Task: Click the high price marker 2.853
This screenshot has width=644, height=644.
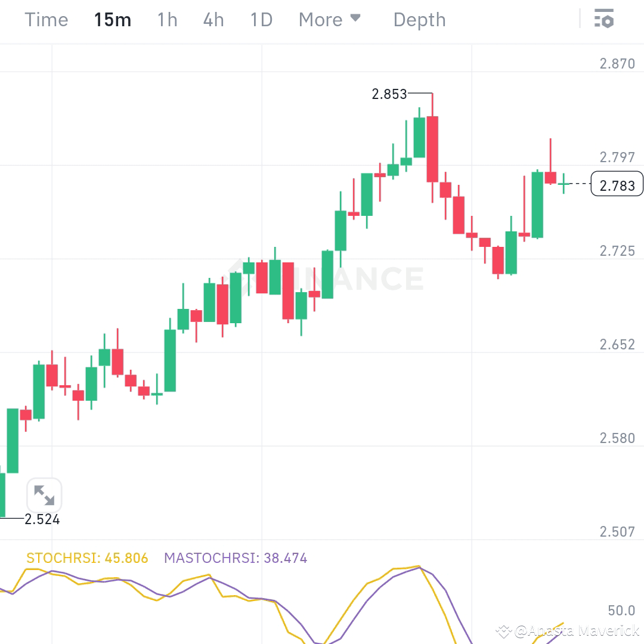Action: (389, 94)
